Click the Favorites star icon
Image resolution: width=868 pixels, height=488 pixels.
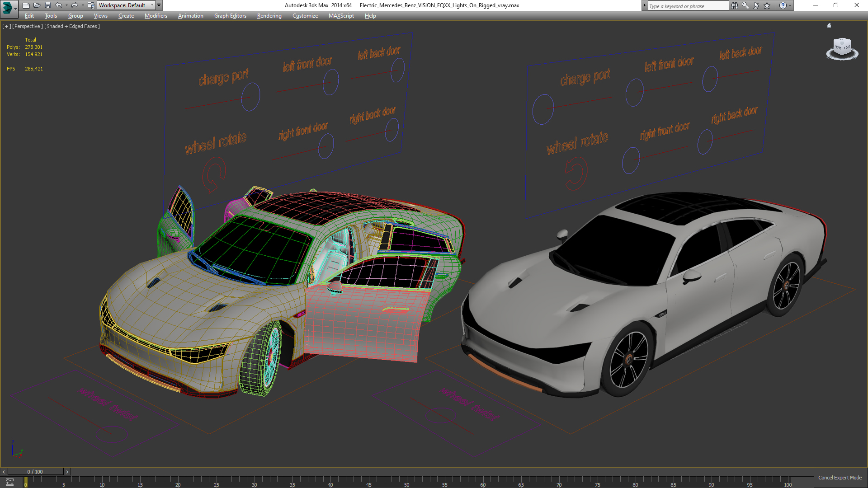coord(767,5)
